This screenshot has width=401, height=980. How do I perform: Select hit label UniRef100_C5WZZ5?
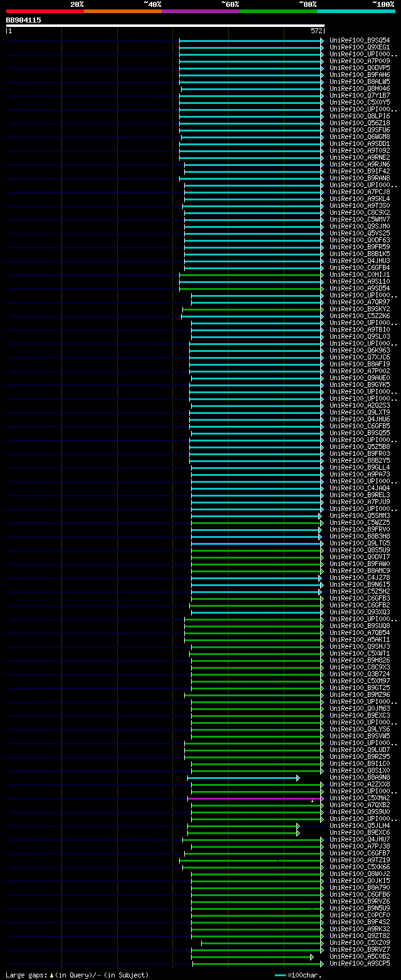(360, 522)
